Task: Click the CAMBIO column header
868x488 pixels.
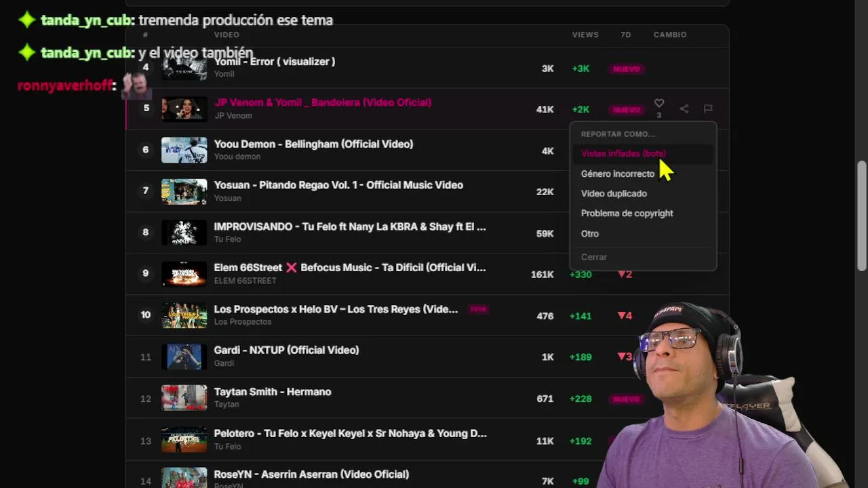Action: pos(669,35)
